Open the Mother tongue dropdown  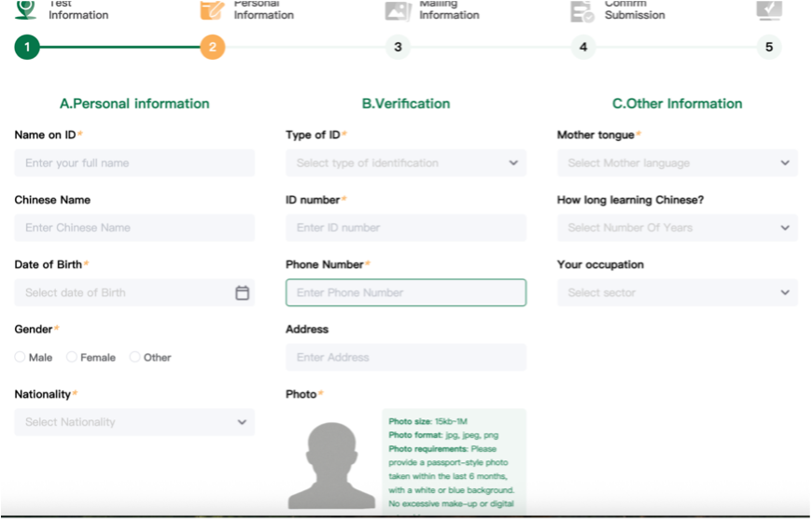677,162
